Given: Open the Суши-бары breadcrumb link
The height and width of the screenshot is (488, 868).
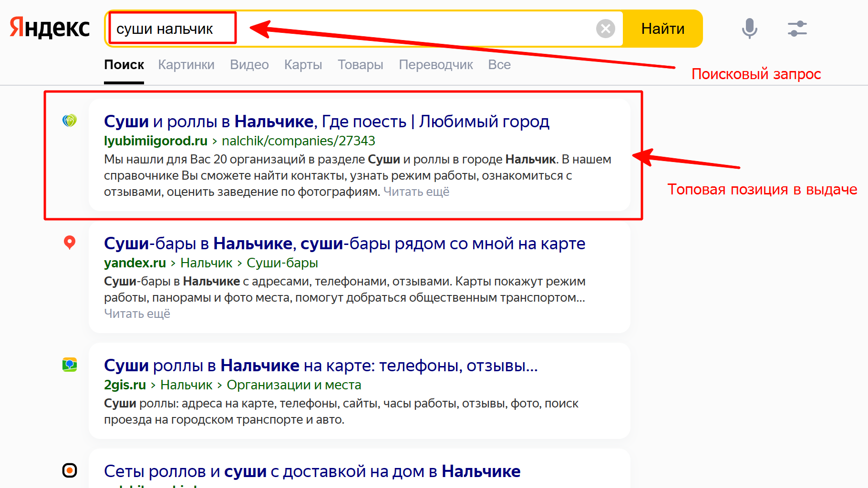Looking at the screenshot, I should tap(282, 263).
